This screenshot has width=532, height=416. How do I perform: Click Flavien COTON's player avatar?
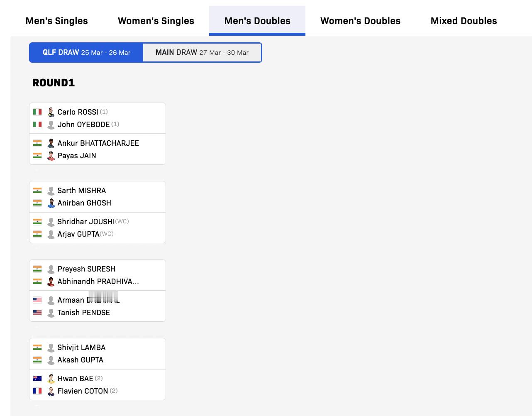pos(51,391)
